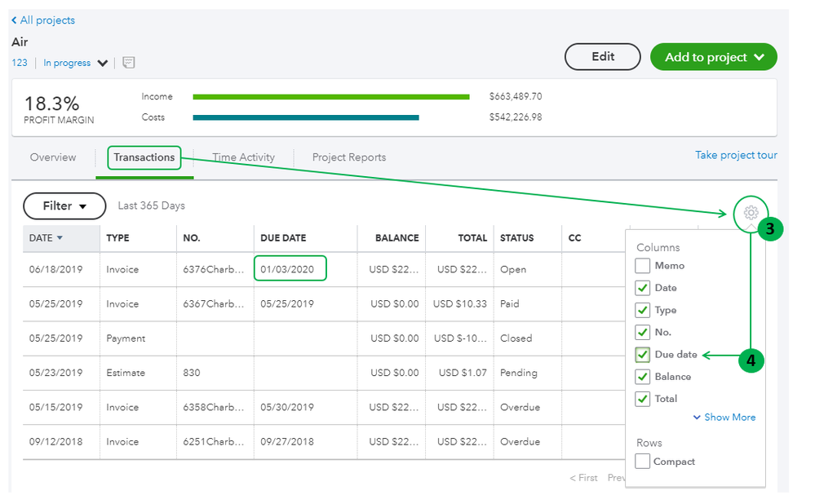
Task: Open the table settings gear icon
Action: click(x=750, y=214)
